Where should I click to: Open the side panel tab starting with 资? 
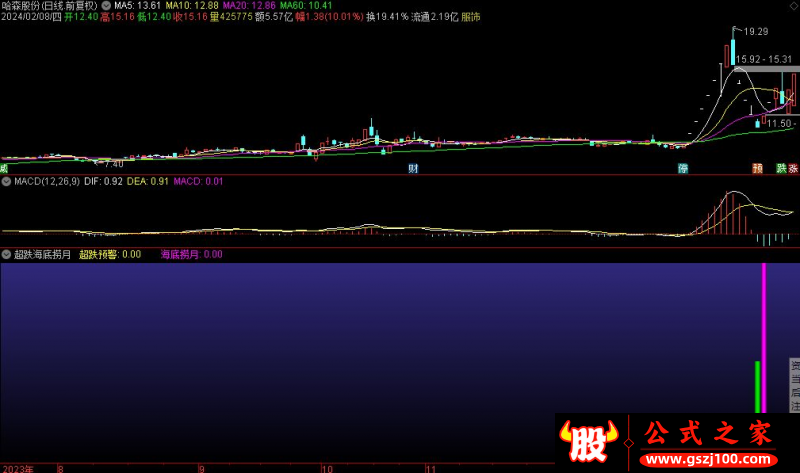pos(795,365)
